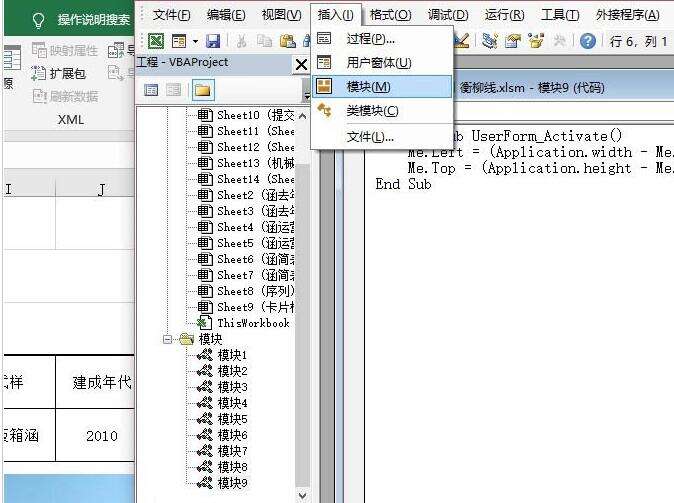This screenshot has width=674, height=503.
Task: Select 模块(M) from the Insert menu
Action: [368, 86]
